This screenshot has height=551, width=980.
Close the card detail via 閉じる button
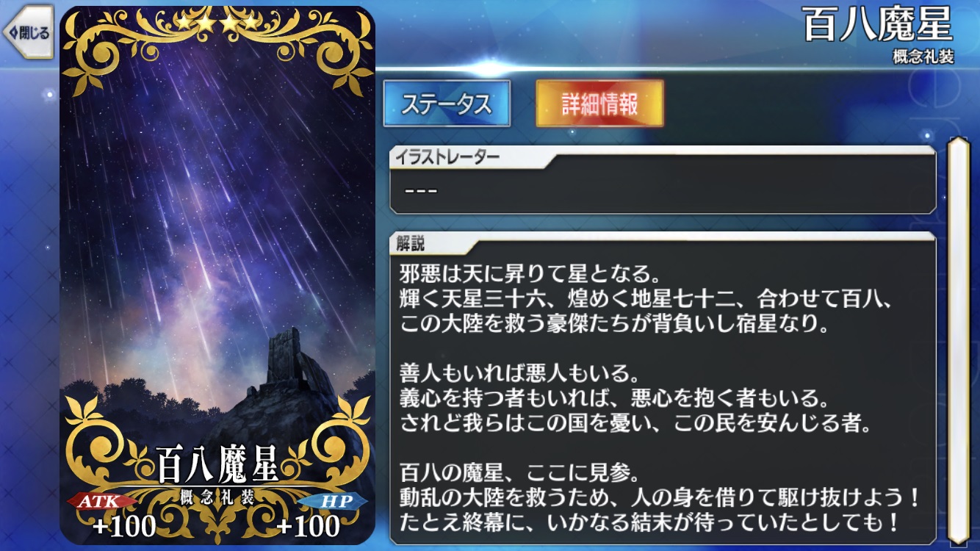coord(28,32)
